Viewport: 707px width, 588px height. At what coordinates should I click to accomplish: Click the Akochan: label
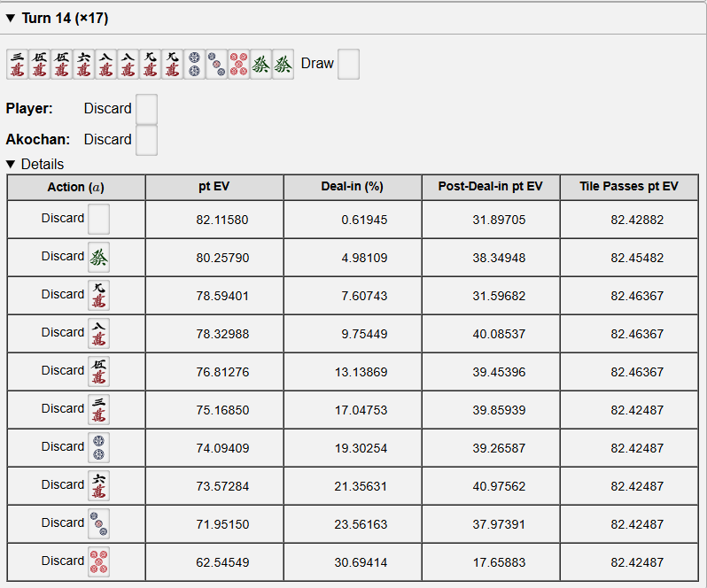click(38, 140)
